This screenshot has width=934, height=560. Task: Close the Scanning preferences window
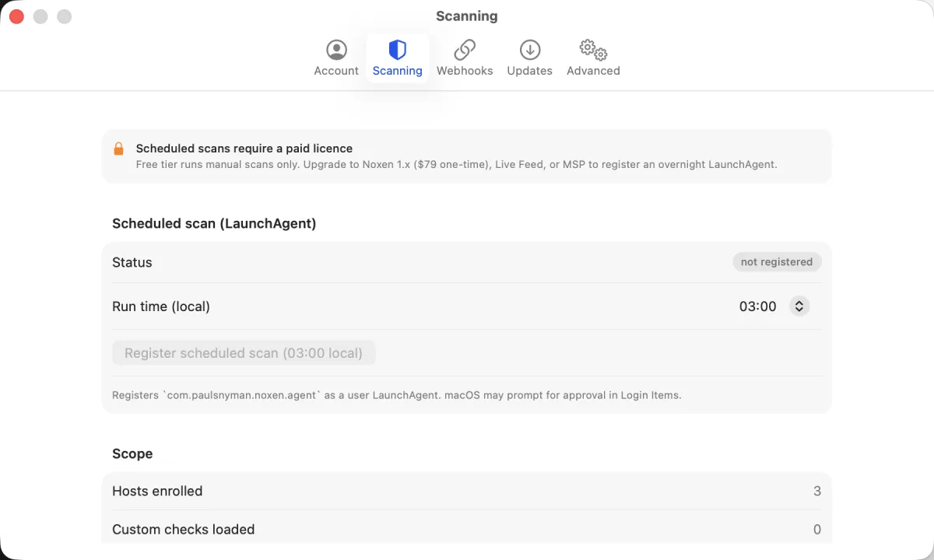tap(16, 16)
